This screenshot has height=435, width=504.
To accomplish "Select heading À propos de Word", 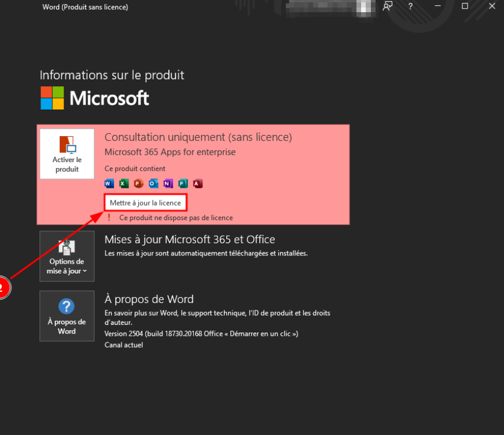I will point(149,299).
